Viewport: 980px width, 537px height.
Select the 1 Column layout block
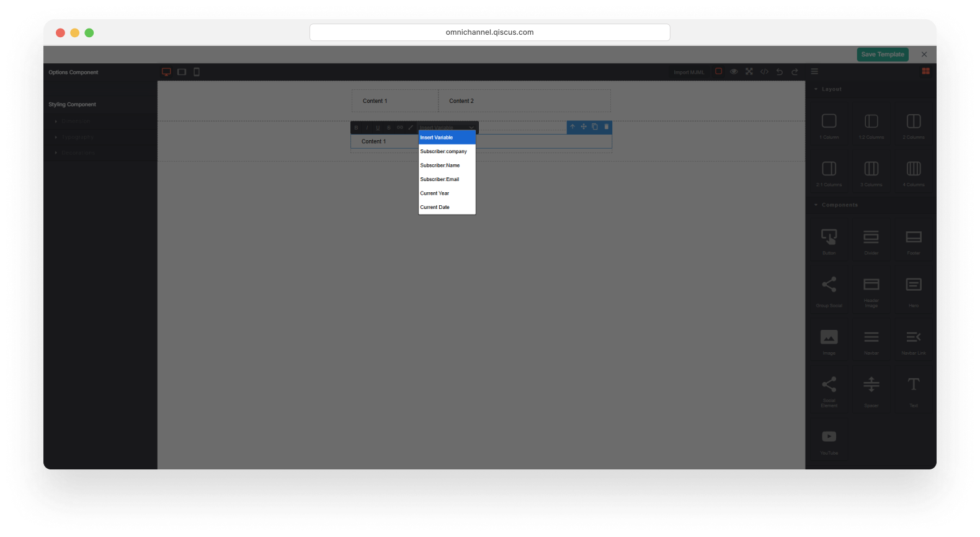[829, 124]
